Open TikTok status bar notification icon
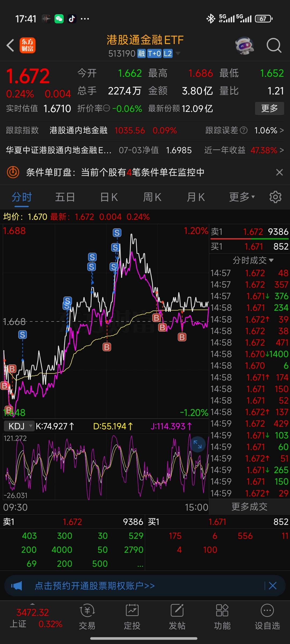290x644 pixels. click(x=72, y=19)
